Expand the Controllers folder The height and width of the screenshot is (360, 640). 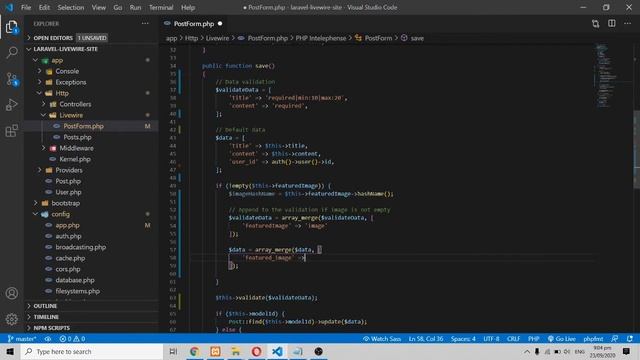pos(75,104)
